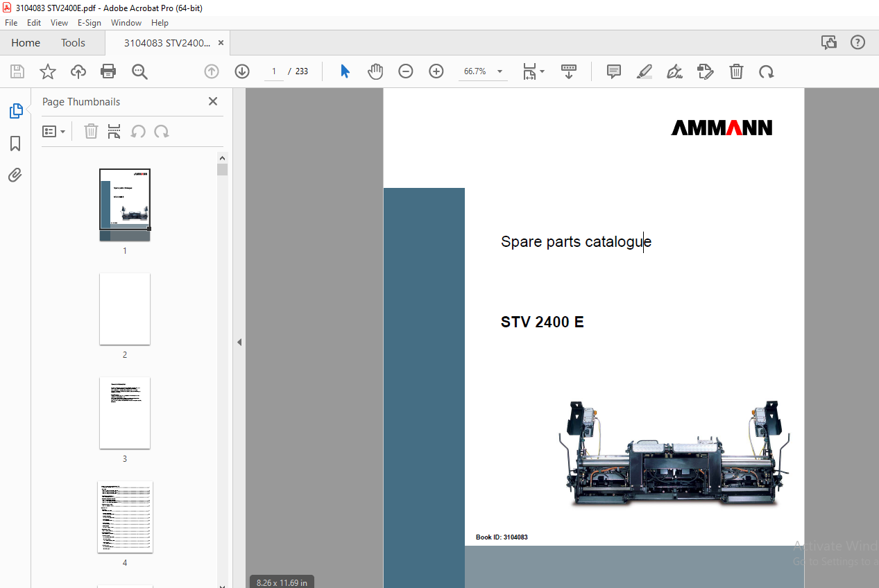Rotate clockwise in thumbnails panel
This screenshot has width=879, height=588.
162,131
